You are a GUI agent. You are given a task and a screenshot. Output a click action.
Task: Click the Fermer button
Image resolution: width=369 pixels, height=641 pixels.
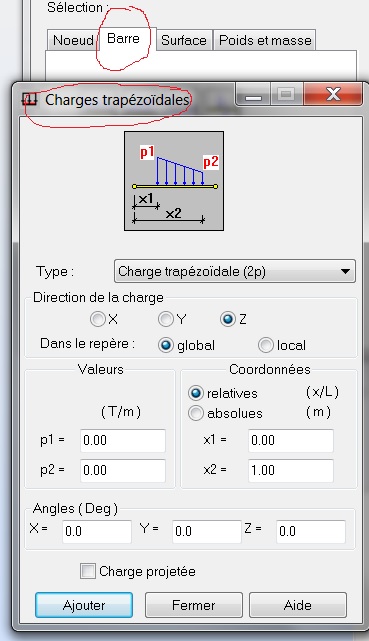tap(194, 605)
